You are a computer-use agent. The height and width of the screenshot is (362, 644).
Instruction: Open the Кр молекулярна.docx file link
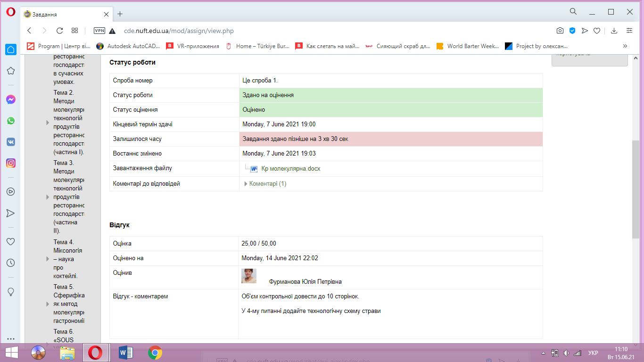tap(290, 169)
